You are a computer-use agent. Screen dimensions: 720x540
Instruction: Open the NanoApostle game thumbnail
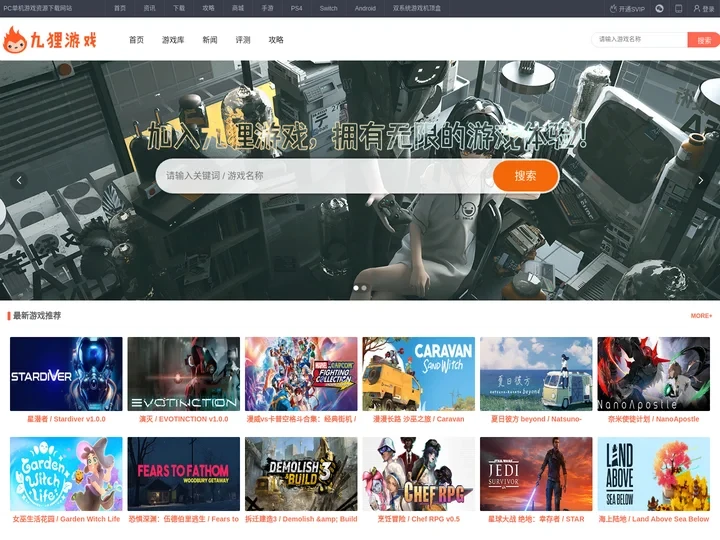pyautogui.click(x=654, y=374)
